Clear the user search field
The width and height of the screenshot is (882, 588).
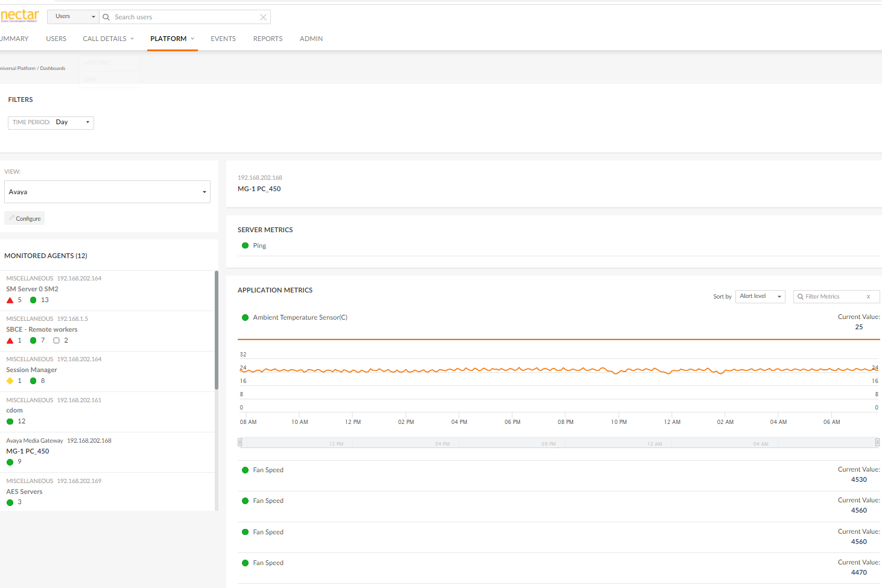click(263, 17)
